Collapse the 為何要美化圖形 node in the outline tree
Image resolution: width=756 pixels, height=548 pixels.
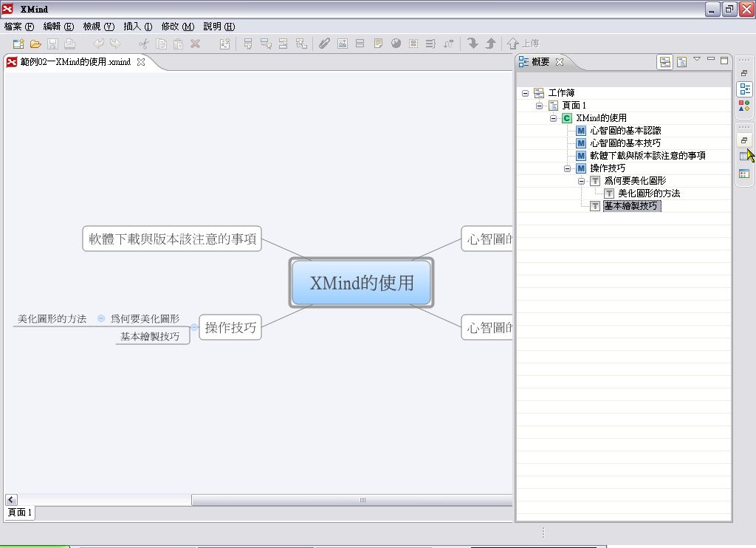(582, 181)
